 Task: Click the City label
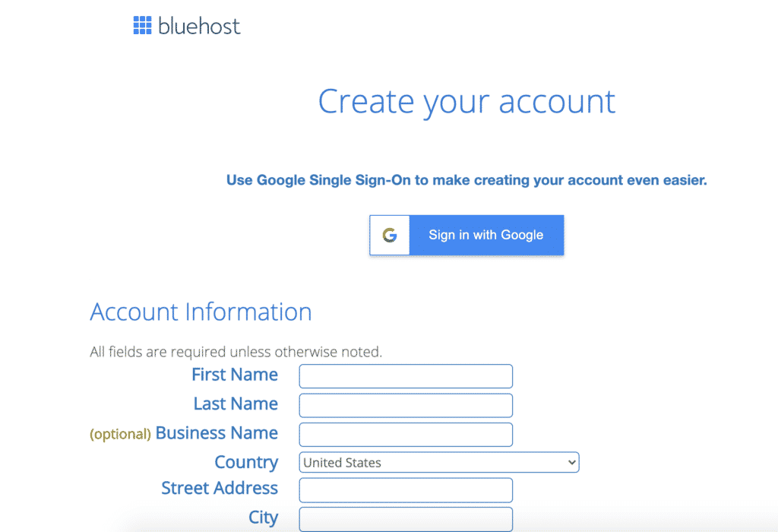[x=263, y=518]
